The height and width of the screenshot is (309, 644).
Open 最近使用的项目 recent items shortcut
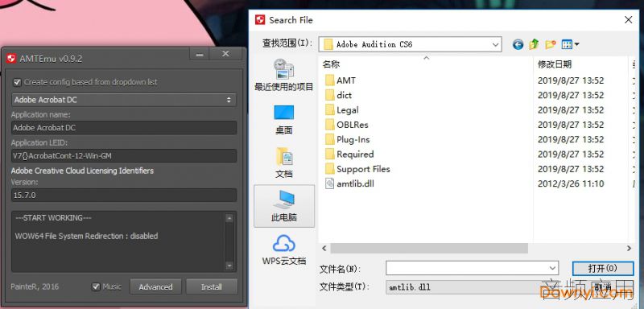284,75
